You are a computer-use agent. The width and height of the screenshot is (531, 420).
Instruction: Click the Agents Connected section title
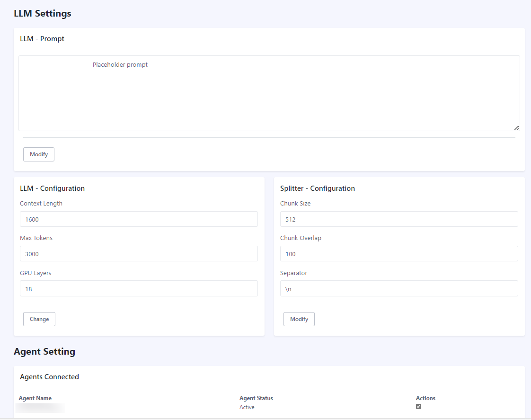(49, 377)
